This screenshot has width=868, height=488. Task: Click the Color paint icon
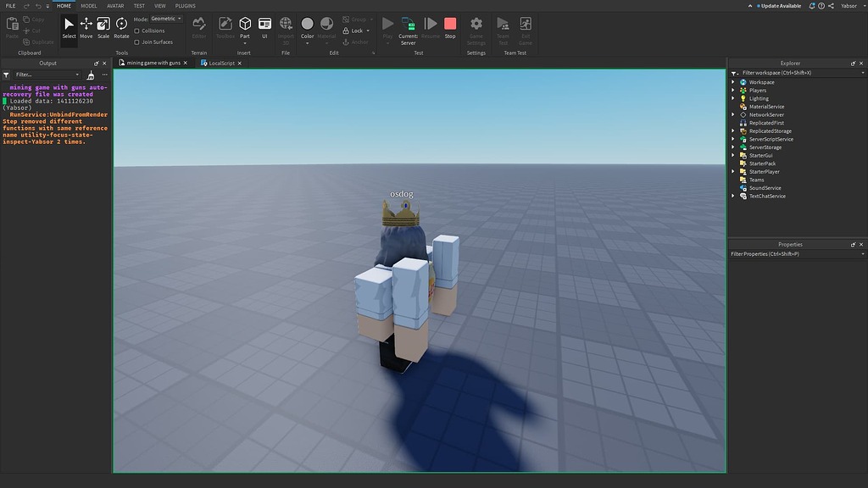pos(307,24)
